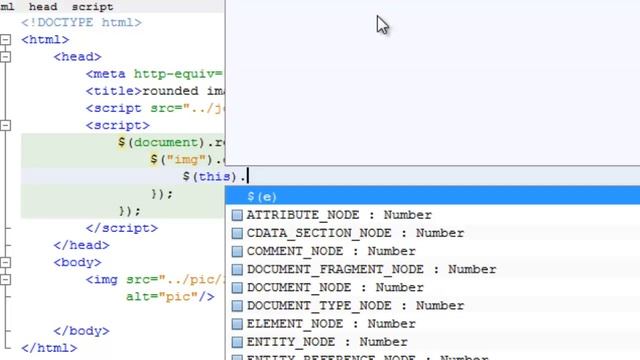The image size is (640, 360).
Task: Click the <title> tag line
Action: pyautogui.click(x=155, y=91)
